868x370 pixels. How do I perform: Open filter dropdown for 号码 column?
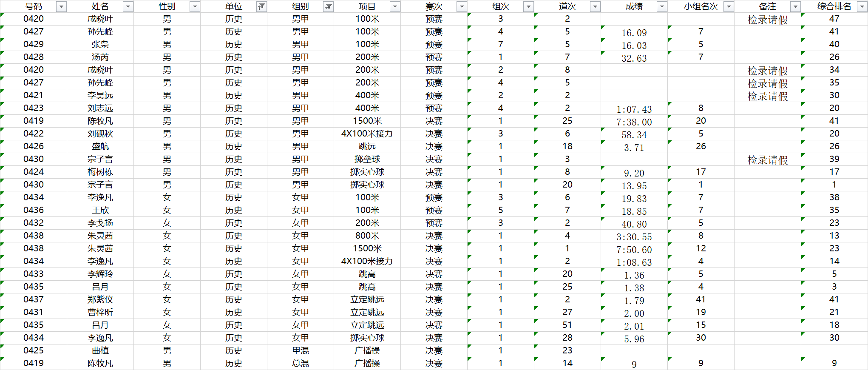click(61, 6)
